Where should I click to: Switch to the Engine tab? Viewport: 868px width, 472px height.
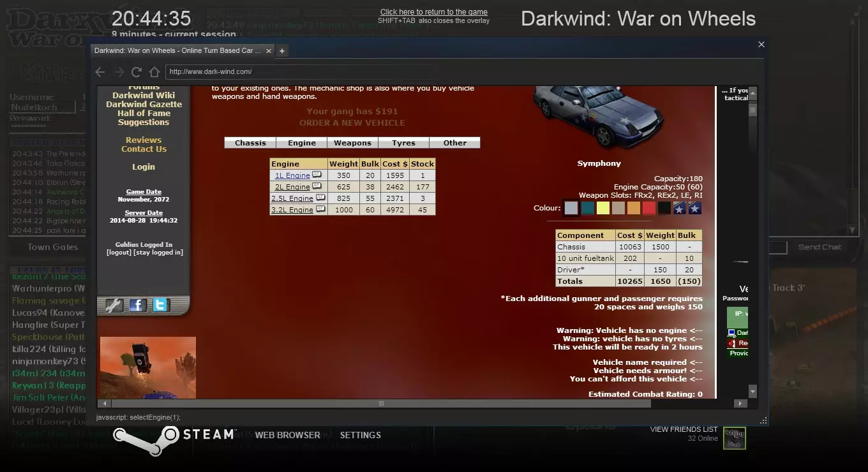click(302, 143)
